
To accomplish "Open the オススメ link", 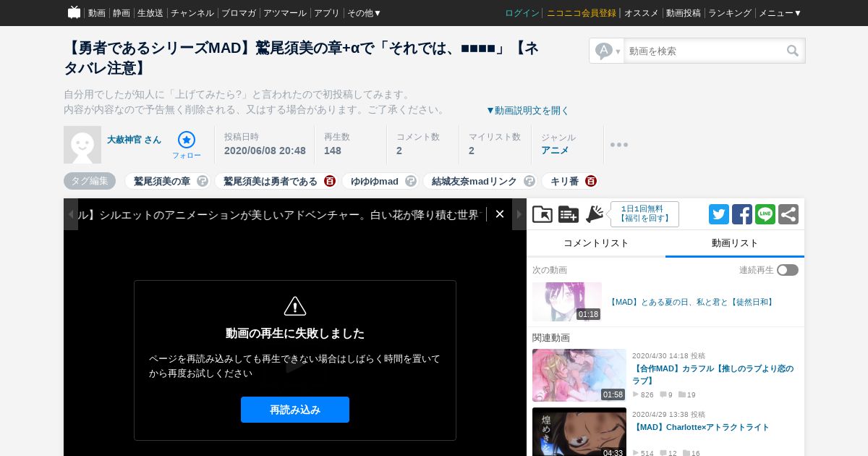I will pos(642,13).
